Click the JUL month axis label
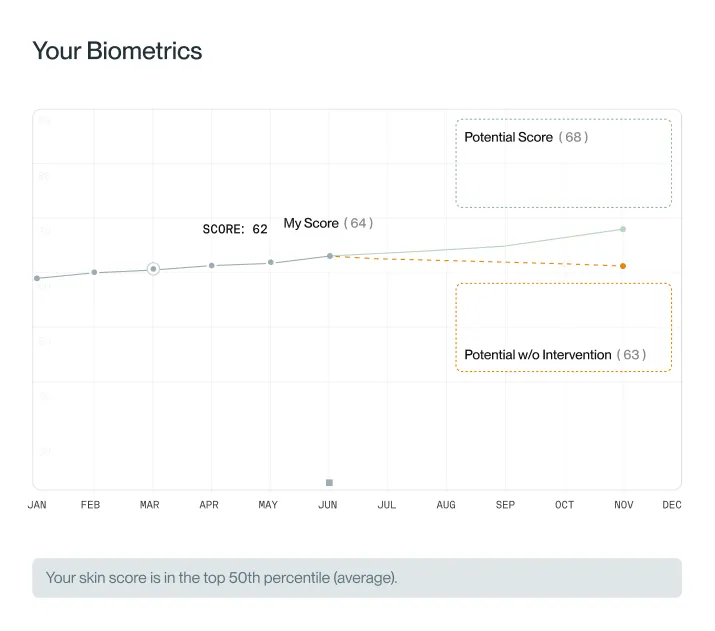 [x=387, y=505]
